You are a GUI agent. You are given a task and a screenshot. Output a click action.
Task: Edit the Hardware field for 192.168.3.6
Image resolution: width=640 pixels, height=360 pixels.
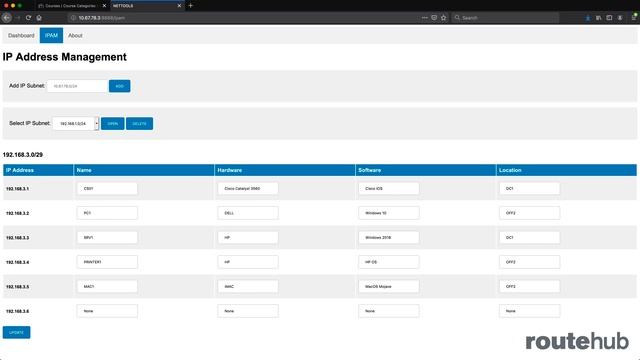click(x=248, y=311)
